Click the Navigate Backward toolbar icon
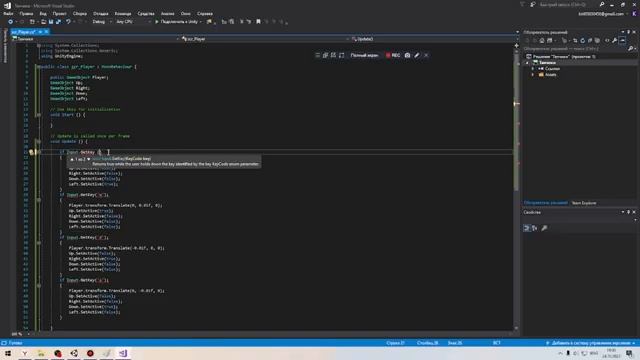The image size is (640, 360). click(11, 22)
